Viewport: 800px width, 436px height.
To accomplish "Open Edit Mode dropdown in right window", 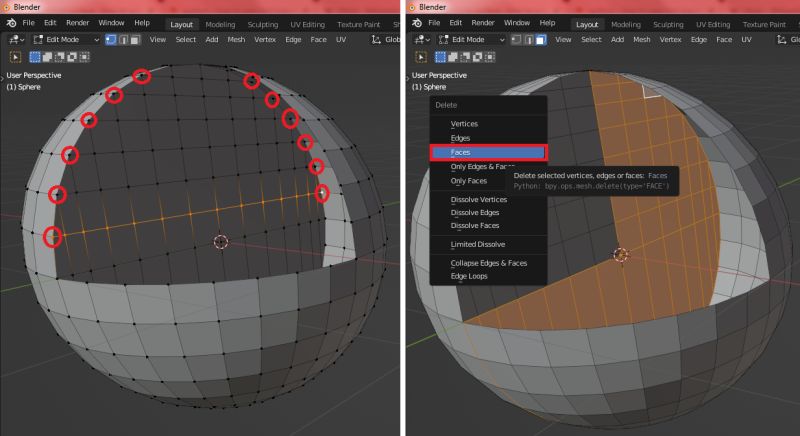I will pyautogui.click(x=471, y=39).
